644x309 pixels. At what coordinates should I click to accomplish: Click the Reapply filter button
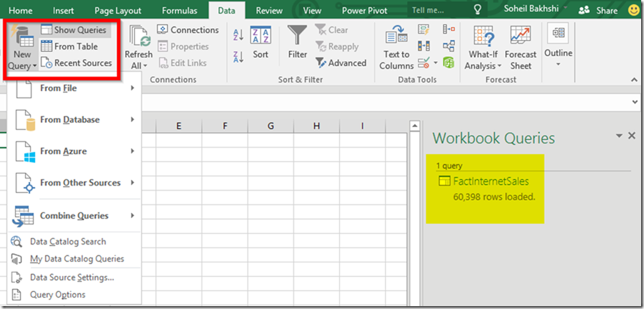[x=337, y=47]
